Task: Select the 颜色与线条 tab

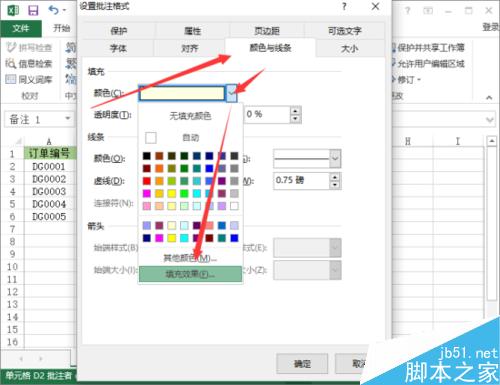Action: (270, 48)
